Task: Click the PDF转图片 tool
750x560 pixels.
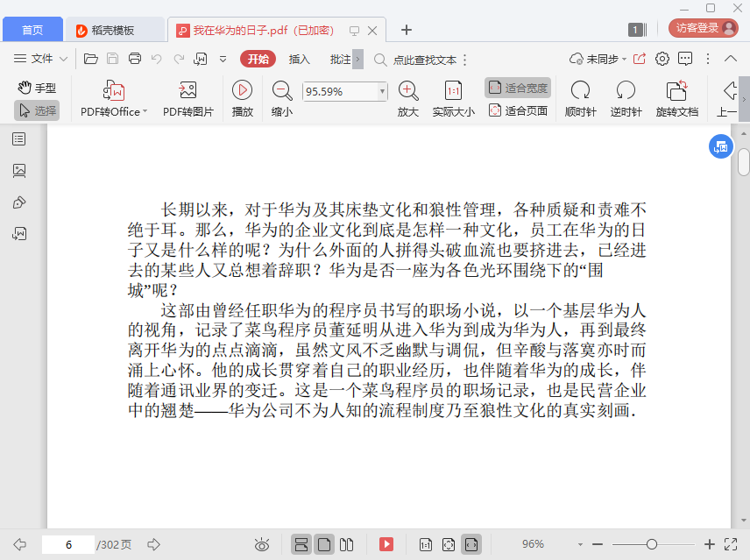Action: 188,98
